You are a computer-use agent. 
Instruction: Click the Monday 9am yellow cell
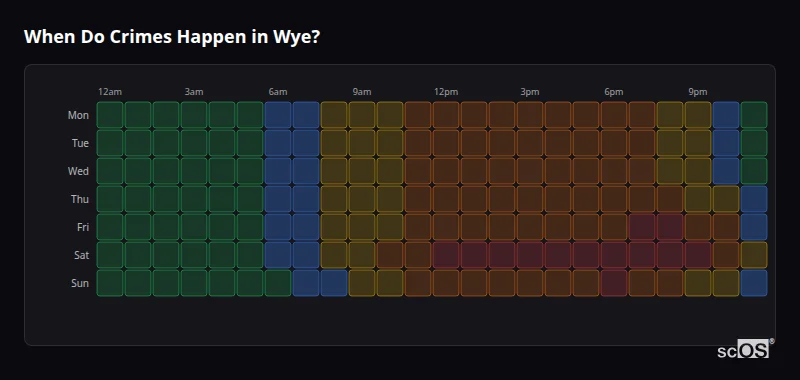(x=362, y=115)
